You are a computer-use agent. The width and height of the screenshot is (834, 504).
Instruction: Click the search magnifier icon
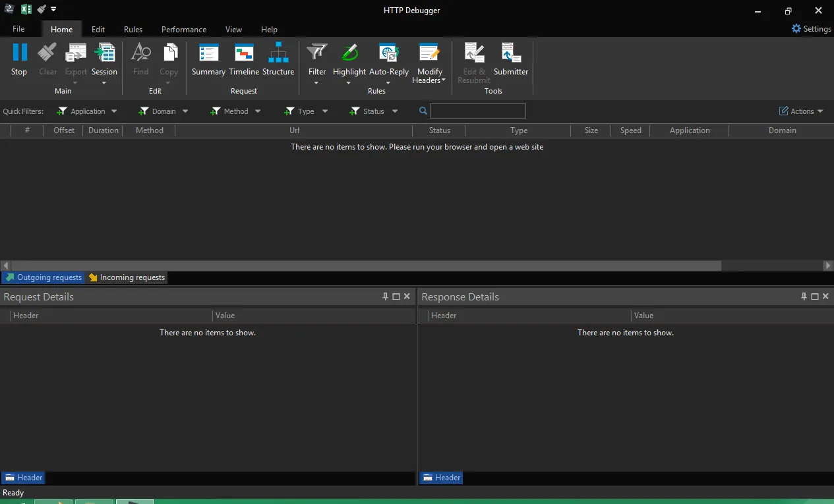coord(423,111)
